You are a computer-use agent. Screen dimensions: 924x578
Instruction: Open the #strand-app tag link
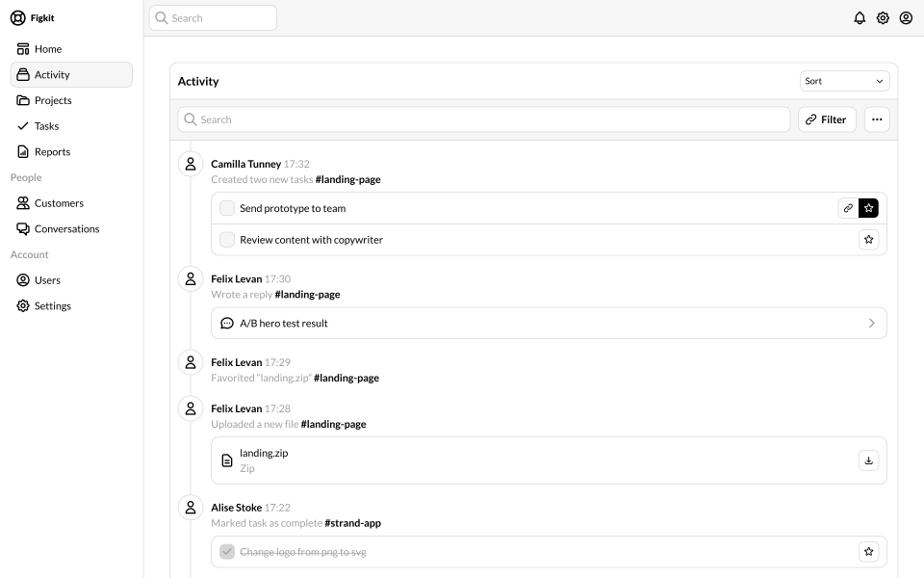click(352, 523)
